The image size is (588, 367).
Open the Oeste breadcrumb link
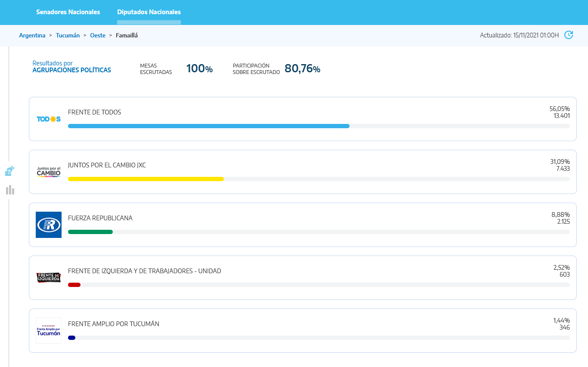click(x=98, y=35)
